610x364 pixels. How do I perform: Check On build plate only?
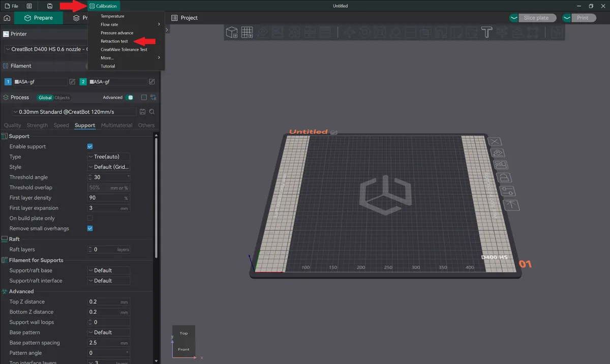pos(90,218)
